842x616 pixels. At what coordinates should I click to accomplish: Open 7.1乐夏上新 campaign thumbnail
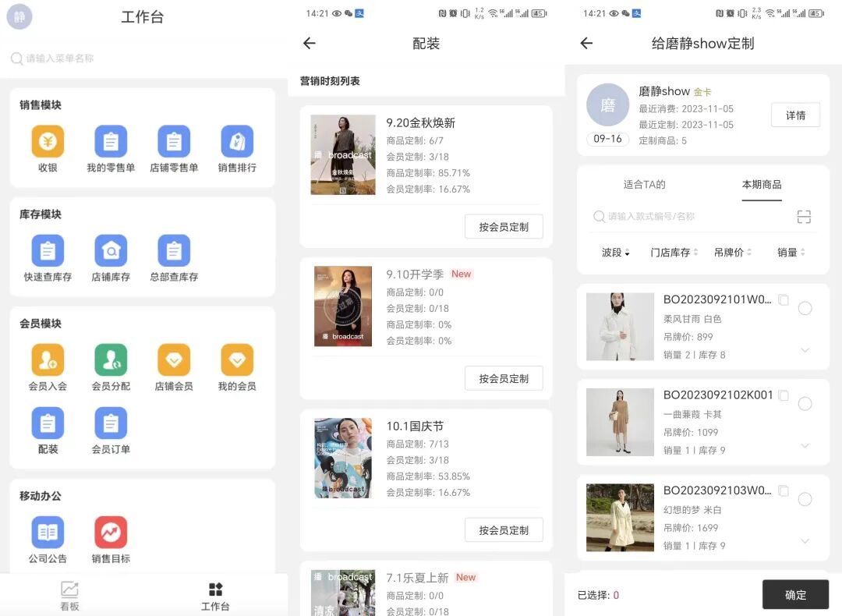coord(342,593)
